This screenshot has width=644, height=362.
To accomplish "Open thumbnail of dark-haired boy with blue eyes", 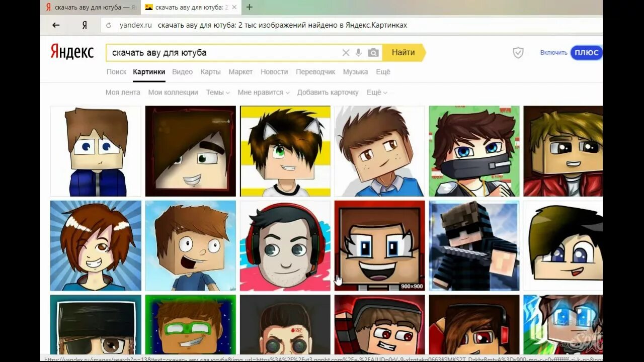I will pyautogui.click(x=563, y=246).
